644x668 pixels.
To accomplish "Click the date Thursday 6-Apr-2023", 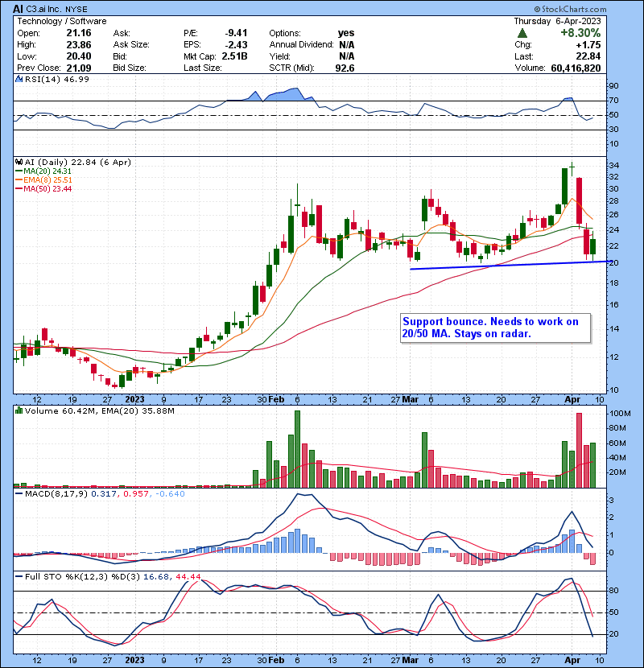I will pos(557,21).
